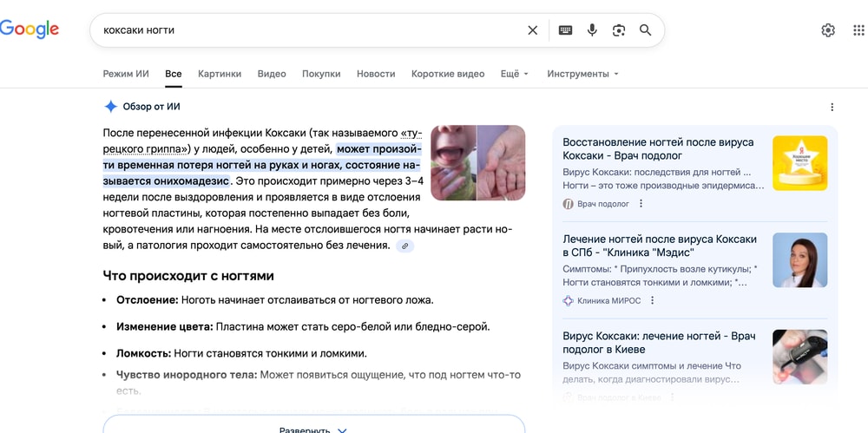Click the Обзор от ИИ label
Screen dimensions: 868x433
151,107
